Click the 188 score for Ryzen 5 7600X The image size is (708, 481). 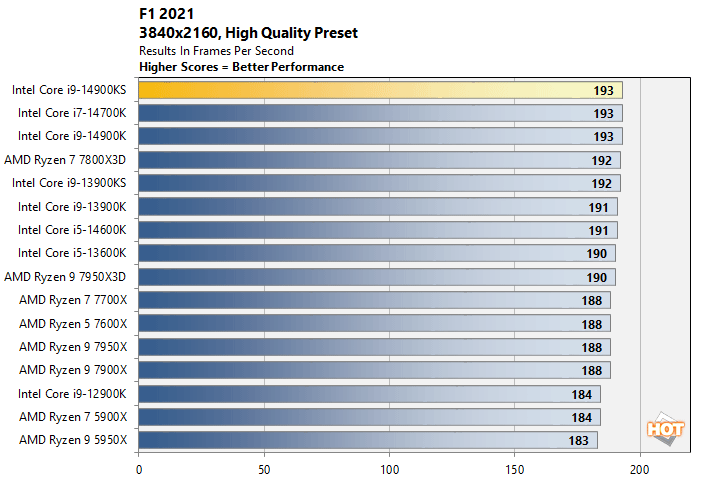pos(592,325)
